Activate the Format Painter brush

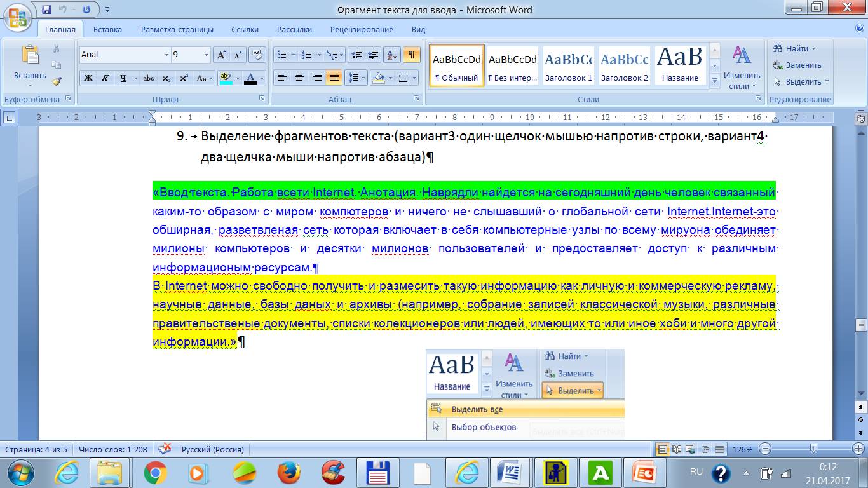[x=57, y=81]
